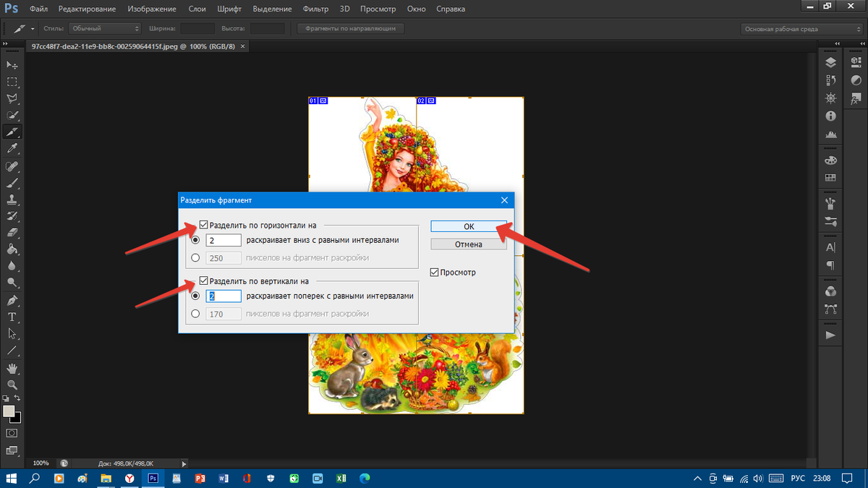Open Windows Start menu
Screen dimensions: 868x488
11,479
